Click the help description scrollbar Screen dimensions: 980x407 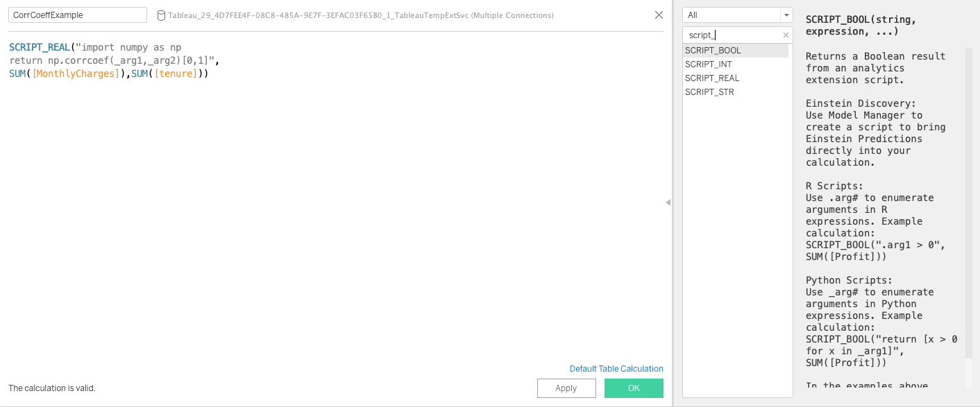(x=969, y=201)
